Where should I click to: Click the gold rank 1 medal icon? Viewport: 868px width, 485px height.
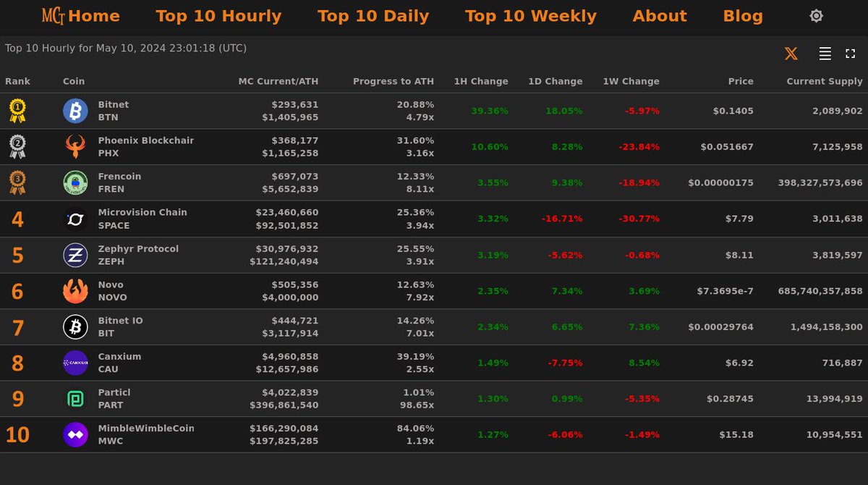pos(17,111)
